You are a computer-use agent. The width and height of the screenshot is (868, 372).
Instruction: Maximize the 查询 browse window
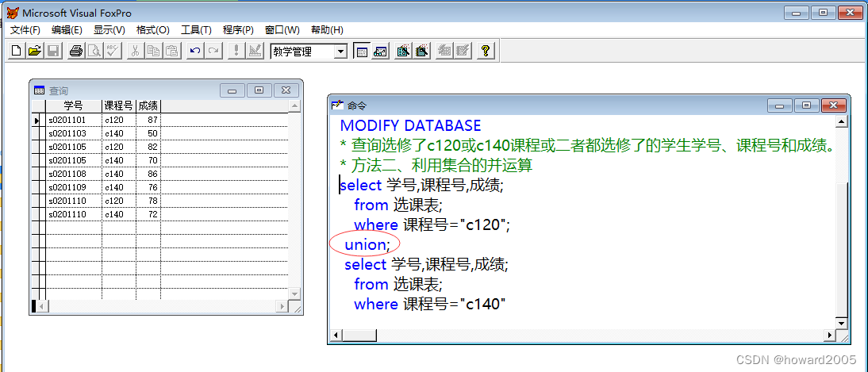(x=259, y=90)
